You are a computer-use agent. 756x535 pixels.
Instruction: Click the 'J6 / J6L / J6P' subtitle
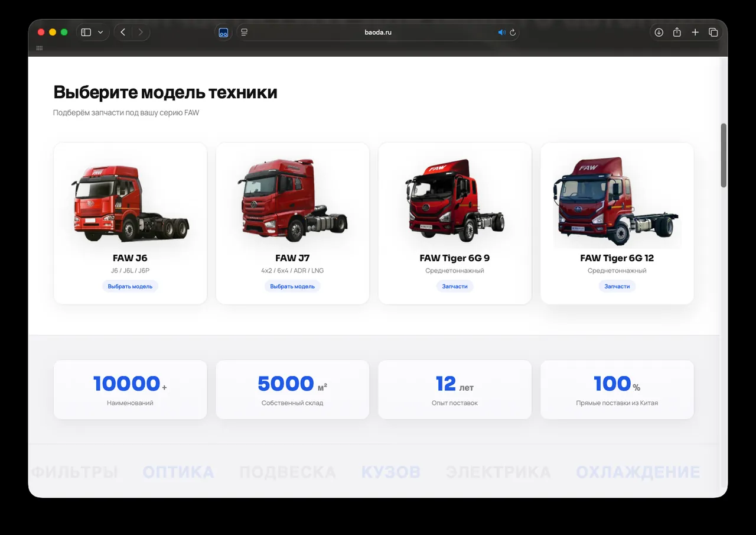[x=130, y=271]
